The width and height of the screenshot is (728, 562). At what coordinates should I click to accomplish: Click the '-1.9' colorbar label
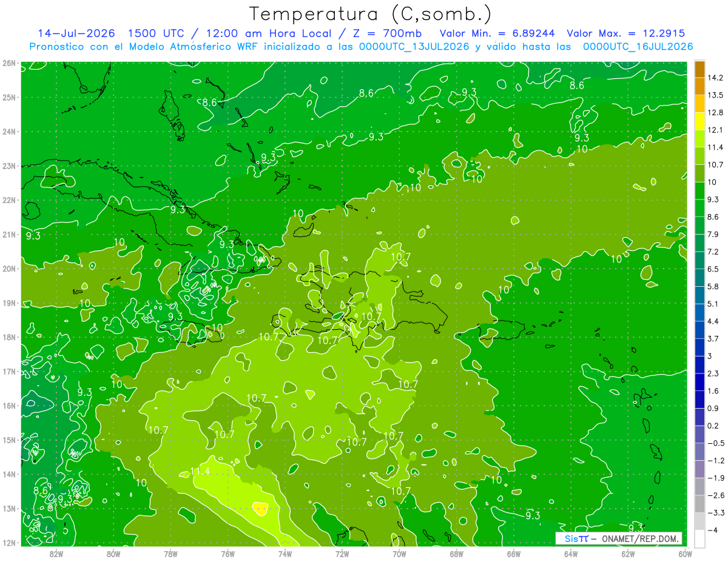717,478
